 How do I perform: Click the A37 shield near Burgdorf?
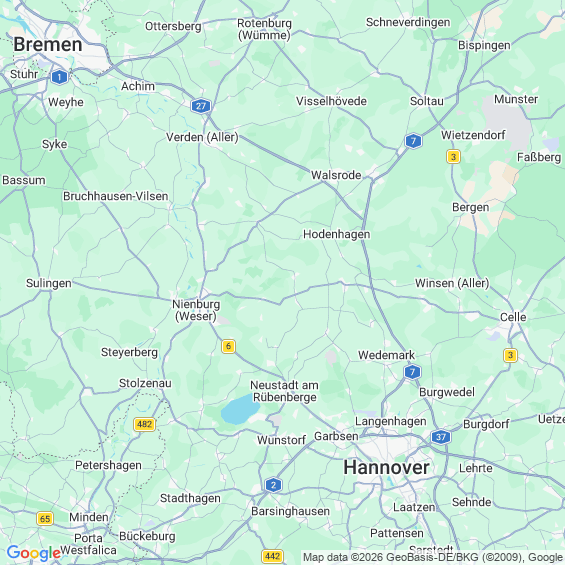pos(441,437)
